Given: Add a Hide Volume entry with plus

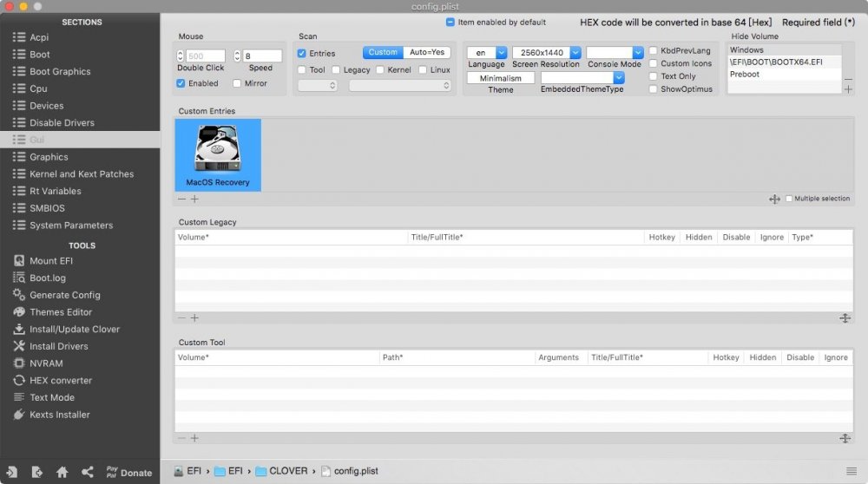Looking at the screenshot, I should coord(848,89).
